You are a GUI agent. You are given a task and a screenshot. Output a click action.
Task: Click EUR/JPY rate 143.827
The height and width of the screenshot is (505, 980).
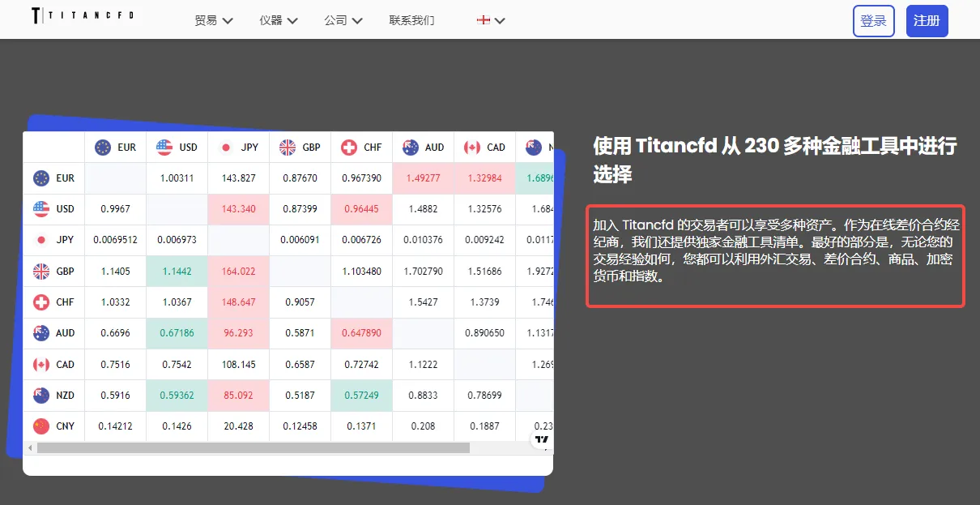click(x=239, y=178)
